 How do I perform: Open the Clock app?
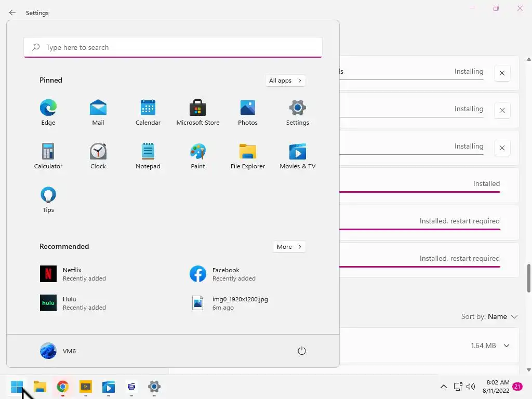pos(98,156)
